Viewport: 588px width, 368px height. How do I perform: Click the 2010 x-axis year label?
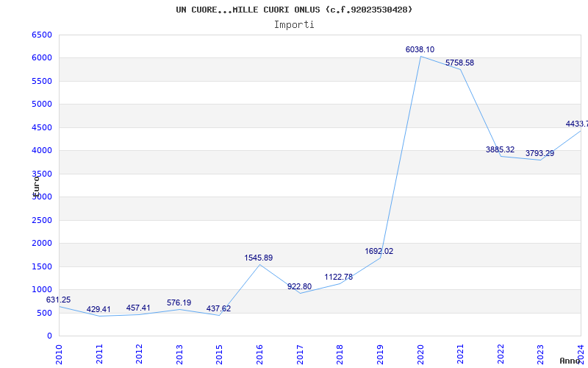(59, 354)
